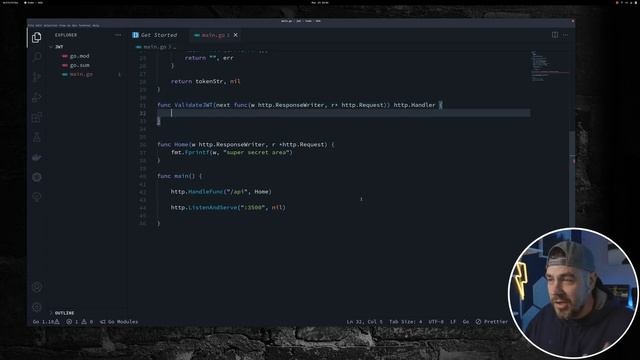Open the Search view in activity bar
The width and height of the screenshot is (640, 360).
[37, 57]
